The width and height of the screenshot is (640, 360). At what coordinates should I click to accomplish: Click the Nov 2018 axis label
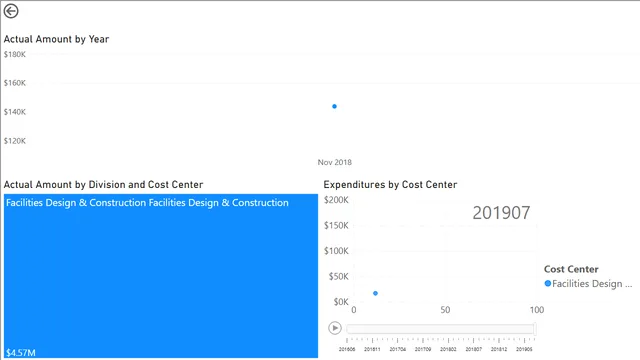(x=335, y=162)
